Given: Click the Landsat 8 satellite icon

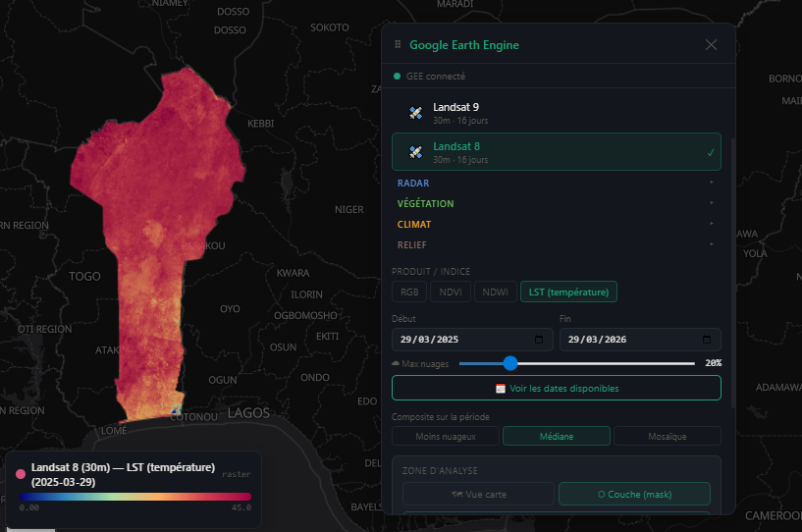Looking at the screenshot, I should pyautogui.click(x=416, y=152).
